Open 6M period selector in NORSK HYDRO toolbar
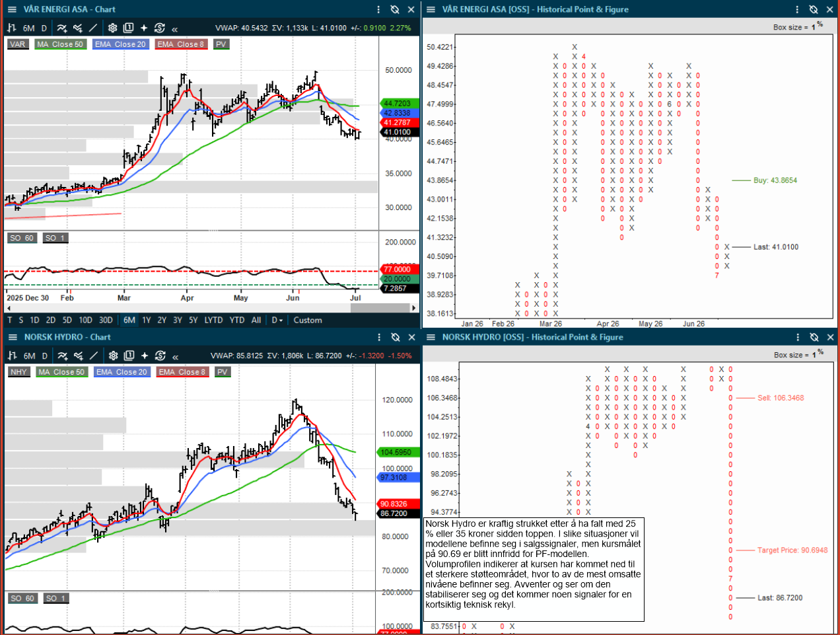 coord(29,355)
